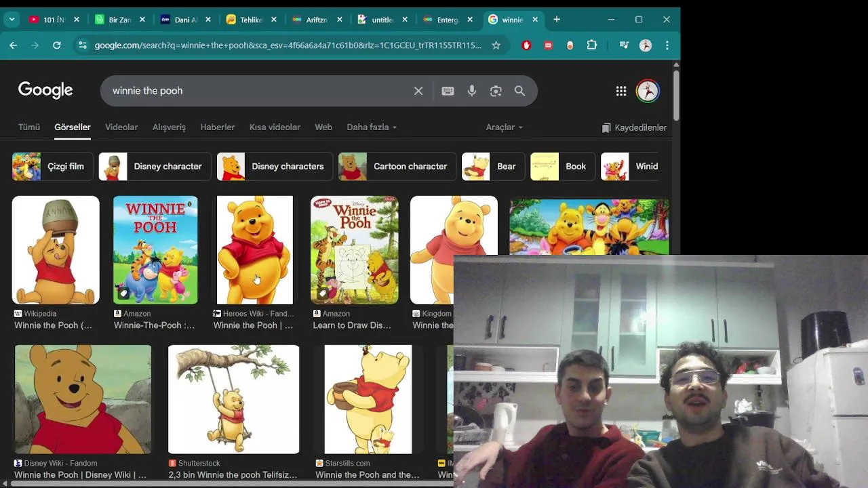Filter by 'Cartoon character' chip
The image size is (868, 488).
click(397, 166)
